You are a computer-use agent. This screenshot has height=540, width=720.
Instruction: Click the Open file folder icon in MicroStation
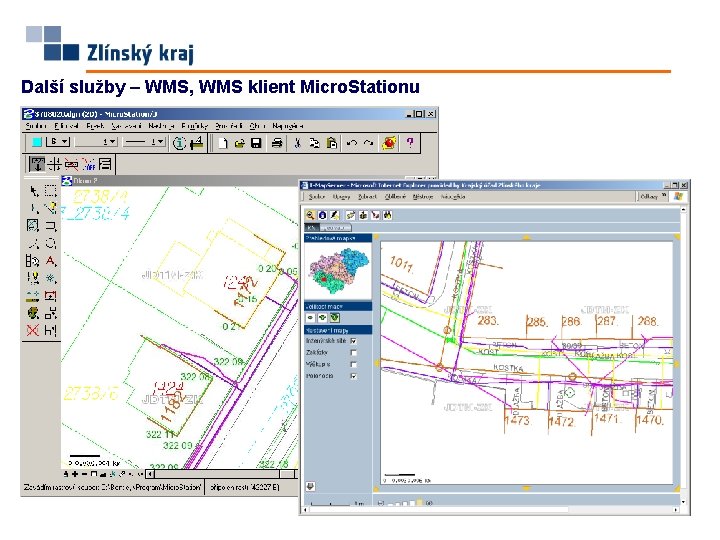point(239,143)
